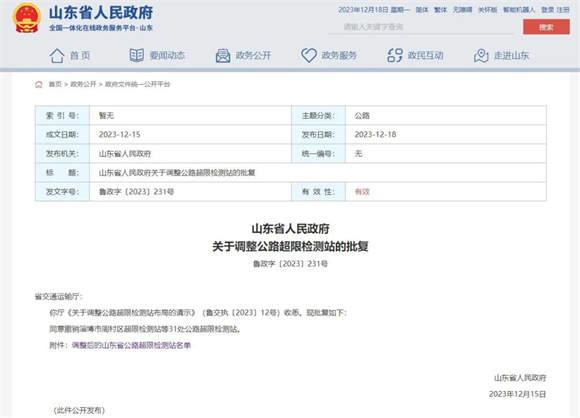Viewport: 580px width, 418px height.
Task: Click the house icon beside 首页
Action: (57, 56)
